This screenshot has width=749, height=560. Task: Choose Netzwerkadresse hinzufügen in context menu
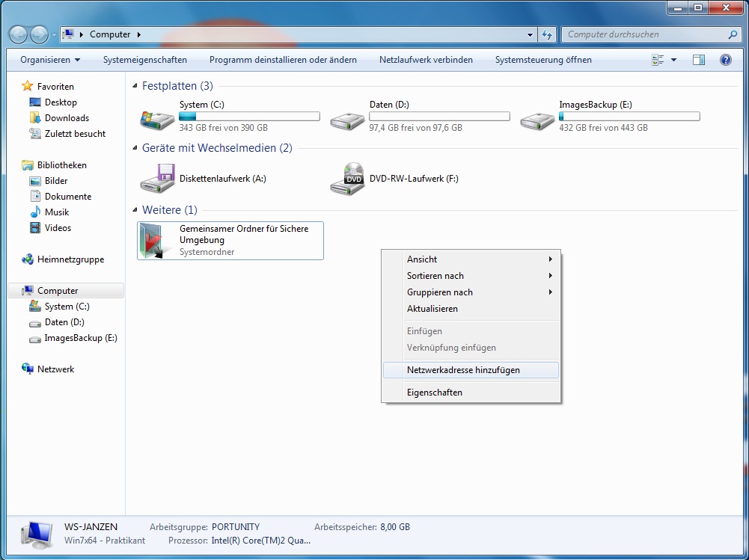click(x=463, y=370)
